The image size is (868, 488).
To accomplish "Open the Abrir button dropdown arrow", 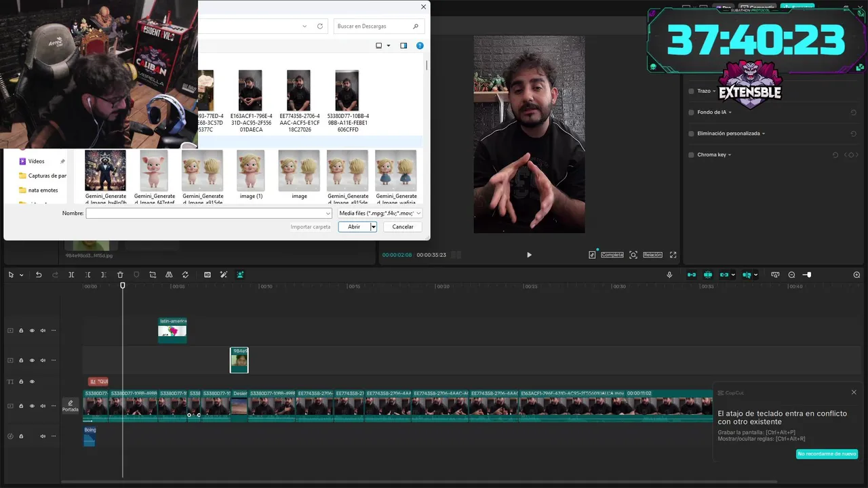I will [373, 227].
